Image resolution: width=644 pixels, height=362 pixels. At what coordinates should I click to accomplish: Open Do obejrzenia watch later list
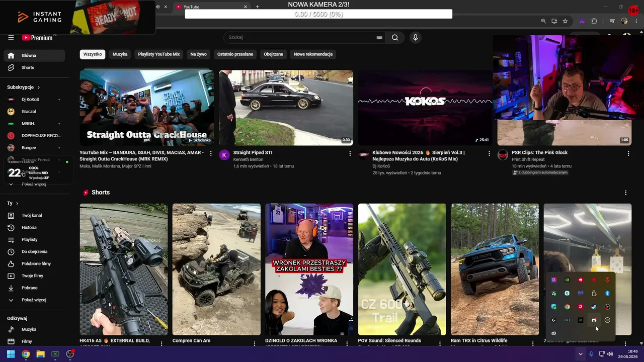[x=34, y=251]
